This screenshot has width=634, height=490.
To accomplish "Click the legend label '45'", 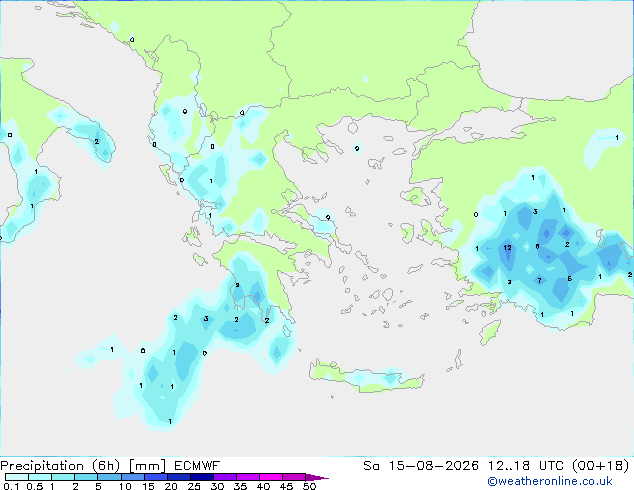I will [286, 486].
